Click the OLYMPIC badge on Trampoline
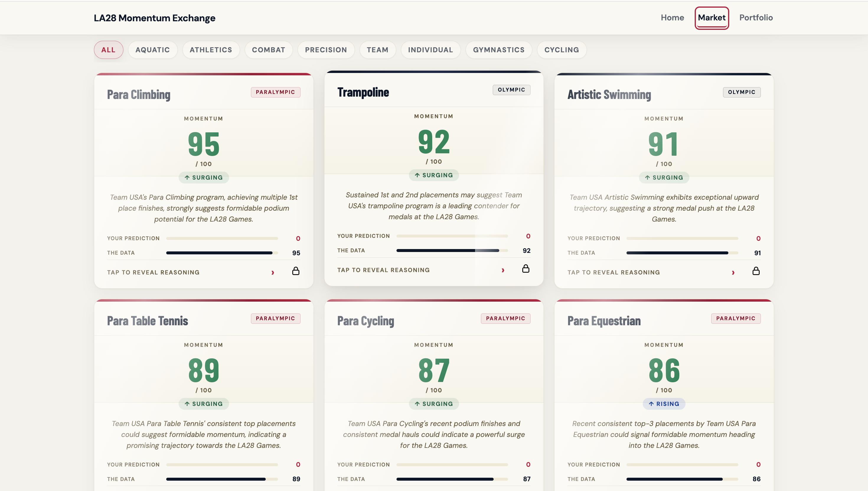Viewport: 868px width, 491px height. (511, 90)
